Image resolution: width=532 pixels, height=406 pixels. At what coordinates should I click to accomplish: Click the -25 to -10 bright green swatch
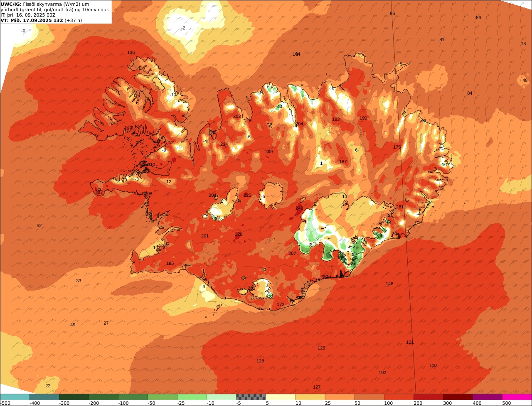click(192, 397)
